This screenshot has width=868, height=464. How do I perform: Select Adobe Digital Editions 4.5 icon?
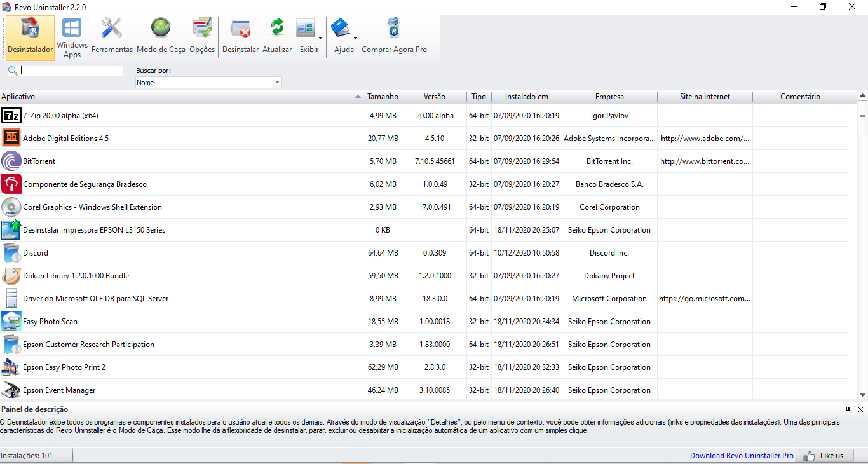[11, 139]
